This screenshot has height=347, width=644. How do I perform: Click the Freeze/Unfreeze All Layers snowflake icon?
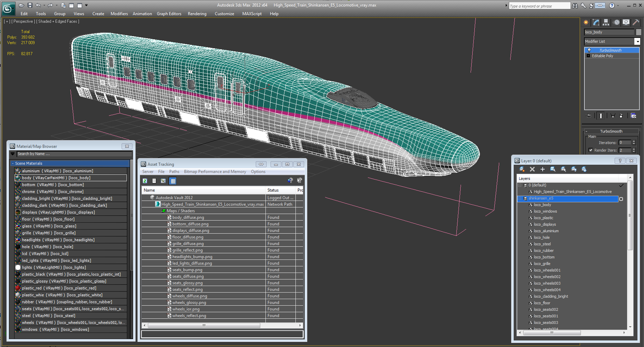584,169
